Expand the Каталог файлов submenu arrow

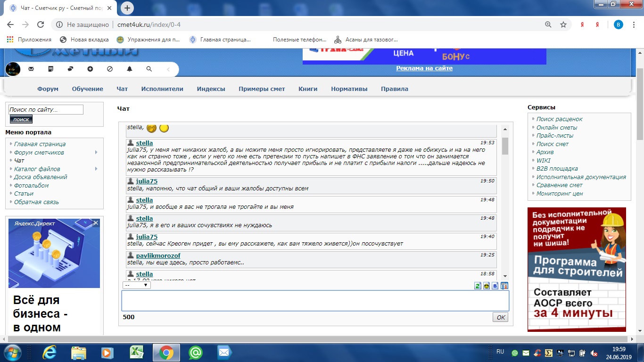click(x=96, y=169)
